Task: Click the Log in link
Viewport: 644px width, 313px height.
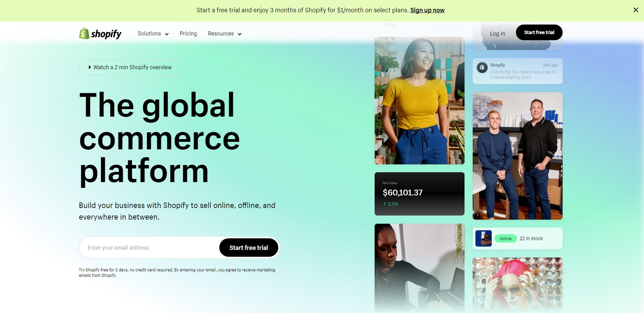Action: coord(497,33)
